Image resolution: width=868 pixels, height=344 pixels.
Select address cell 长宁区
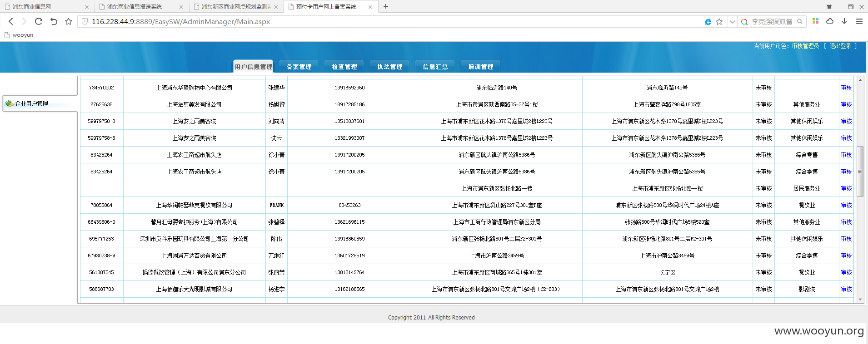pyautogui.click(x=667, y=272)
